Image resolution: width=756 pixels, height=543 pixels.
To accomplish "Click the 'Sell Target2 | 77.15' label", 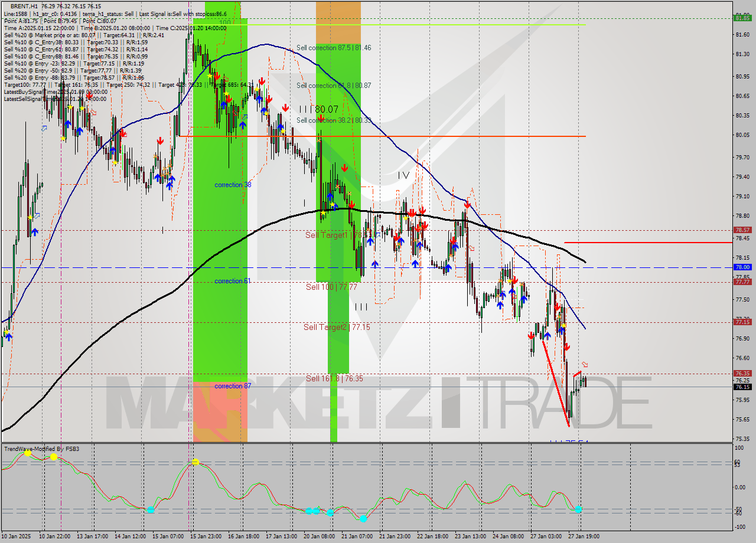I will [x=337, y=327].
